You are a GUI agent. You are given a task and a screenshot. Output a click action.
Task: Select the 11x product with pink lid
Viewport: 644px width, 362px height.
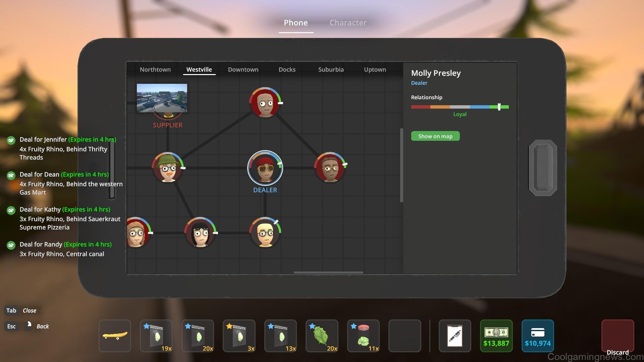(x=363, y=336)
